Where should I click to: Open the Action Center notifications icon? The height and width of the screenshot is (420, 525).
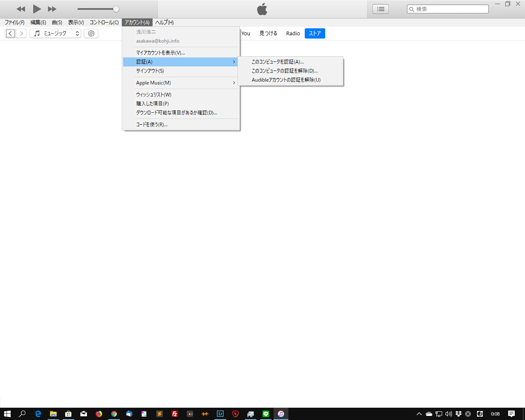click(511, 414)
